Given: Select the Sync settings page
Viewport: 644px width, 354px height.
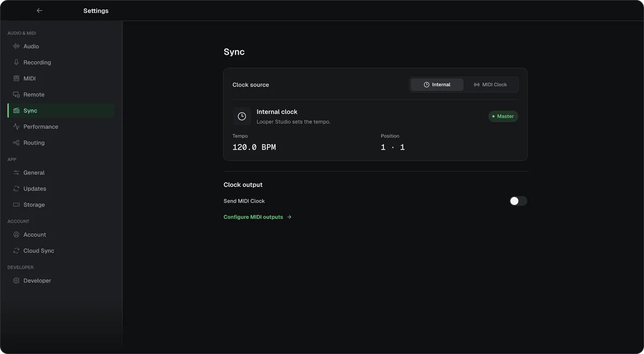Looking at the screenshot, I should click(x=61, y=111).
